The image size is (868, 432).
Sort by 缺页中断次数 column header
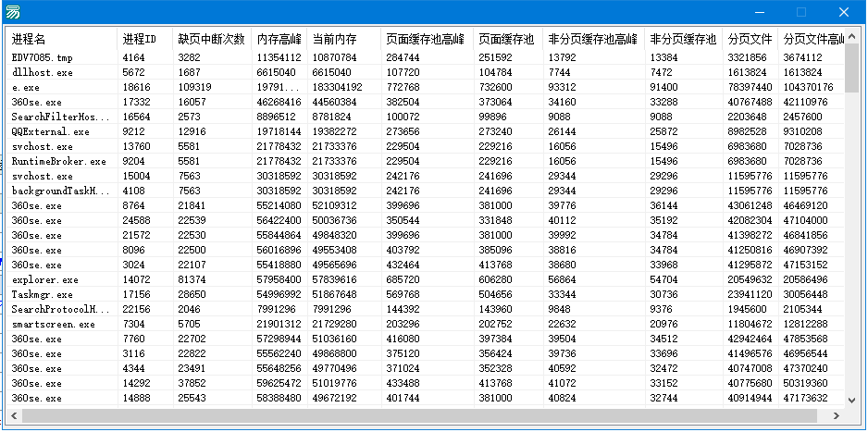pyautogui.click(x=212, y=39)
